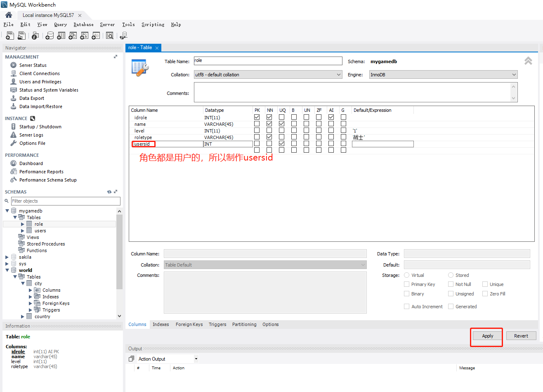This screenshot has height=392, width=543.
Task: Open Users and Privileges
Action: tap(40, 82)
